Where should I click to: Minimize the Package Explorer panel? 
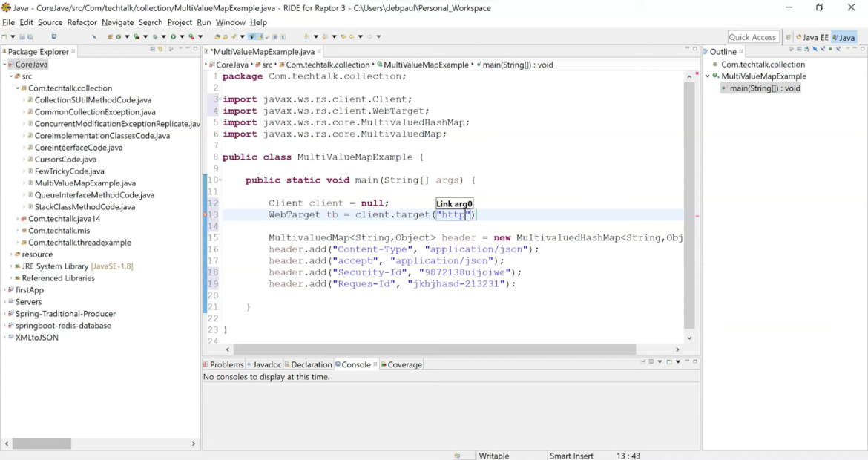point(188,49)
